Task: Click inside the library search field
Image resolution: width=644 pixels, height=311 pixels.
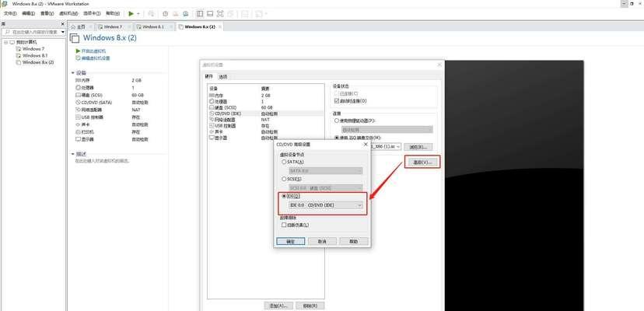Action: (x=35, y=32)
